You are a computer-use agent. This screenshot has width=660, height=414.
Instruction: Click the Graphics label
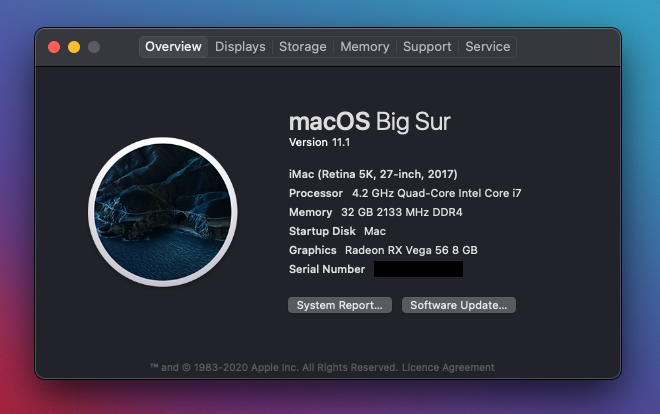312,250
